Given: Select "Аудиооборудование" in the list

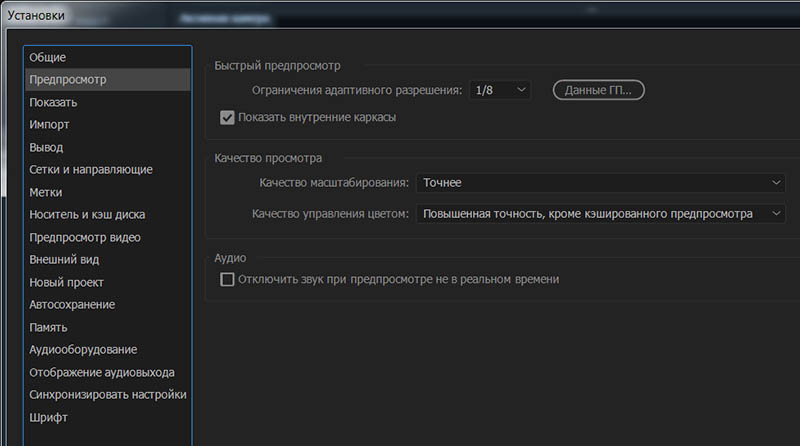Looking at the screenshot, I should (83, 349).
